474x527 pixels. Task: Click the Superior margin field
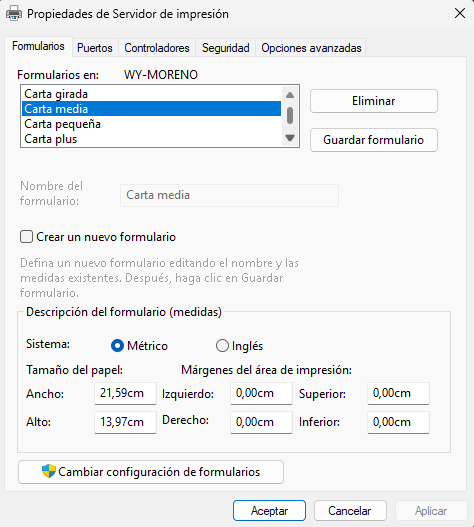click(398, 393)
